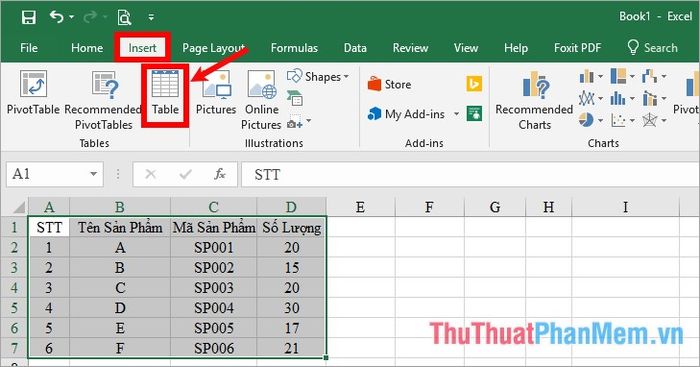This screenshot has height=367, width=700.
Task: Switch to the Home tab
Action: pyautogui.click(x=87, y=48)
